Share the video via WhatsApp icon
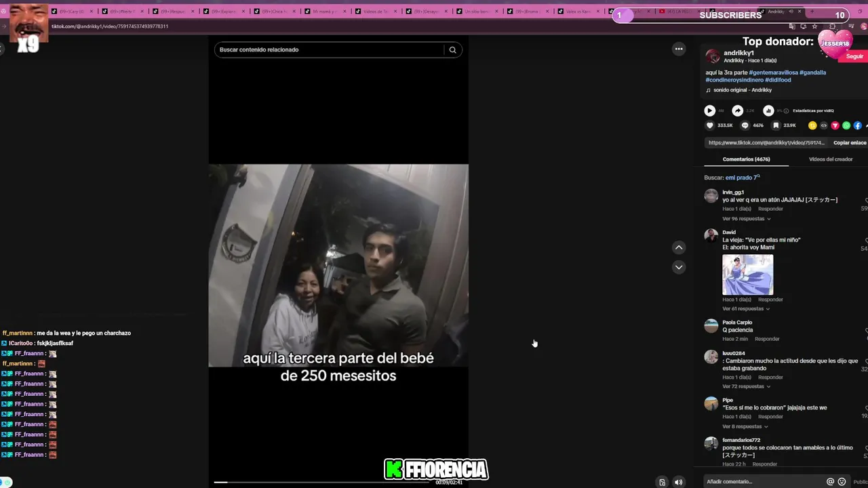The height and width of the screenshot is (488, 868). pos(846,125)
